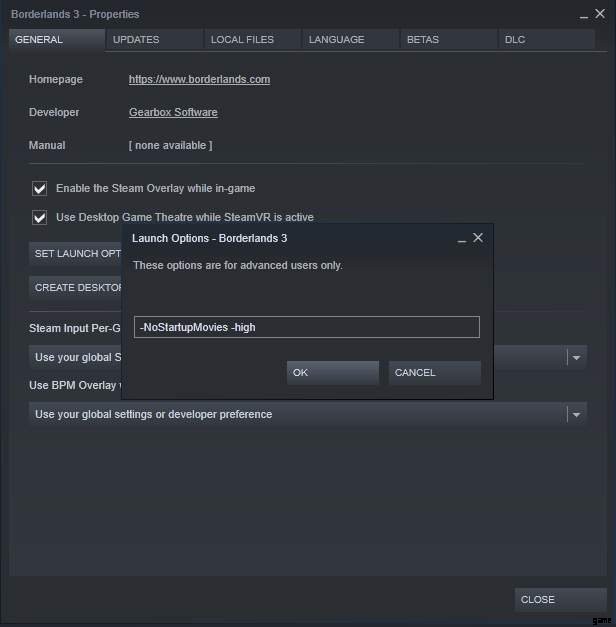Open the Local Files tab
616x627 pixels.
(x=253, y=39)
